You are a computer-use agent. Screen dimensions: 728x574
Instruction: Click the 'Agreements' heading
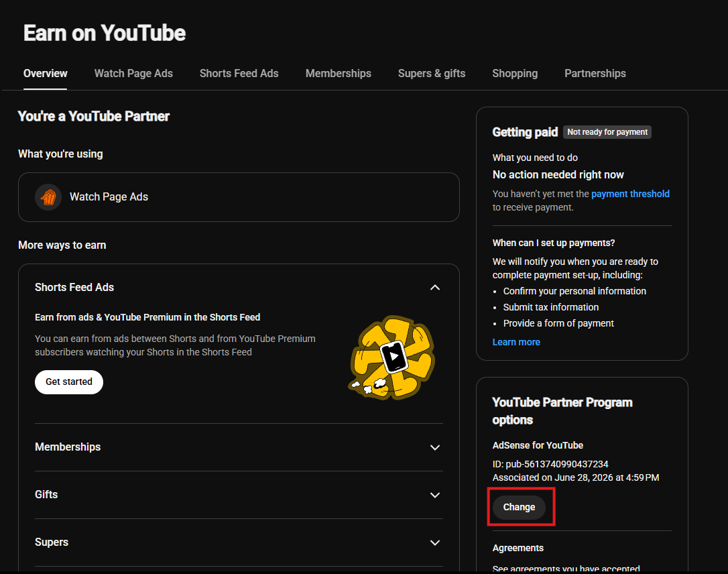point(518,548)
